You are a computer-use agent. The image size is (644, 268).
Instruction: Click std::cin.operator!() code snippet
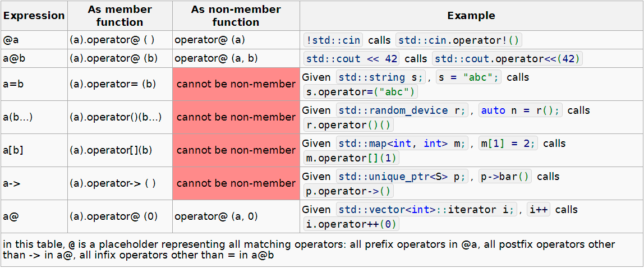(459, 40)
